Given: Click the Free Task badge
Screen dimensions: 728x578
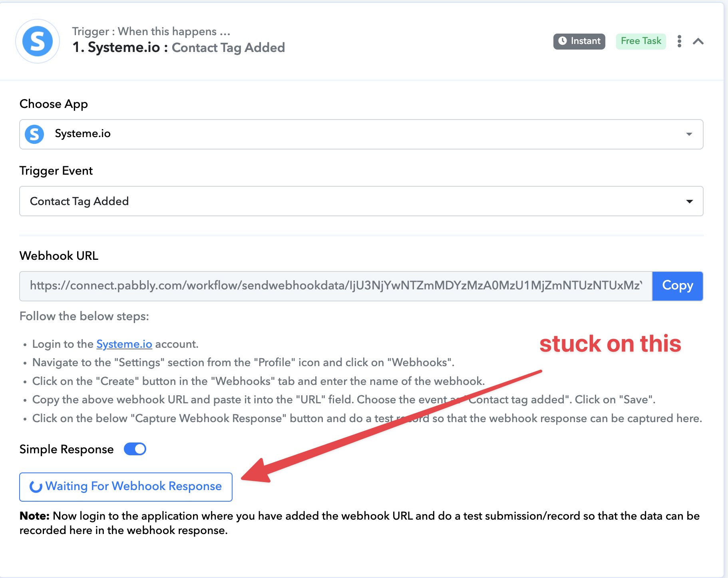Looking at the screenshot, I should (641, 41).
